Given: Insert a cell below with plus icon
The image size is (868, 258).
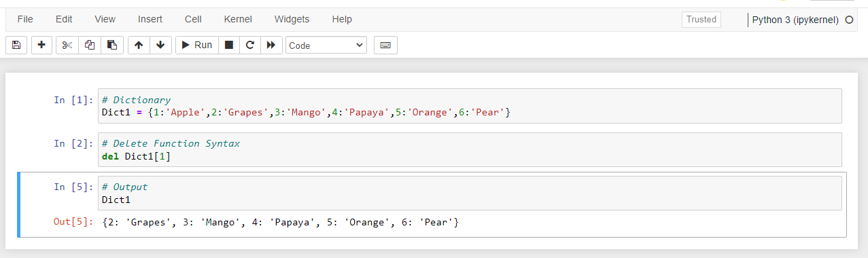Looking at the screenshot, I should click(x=41, y=45).
